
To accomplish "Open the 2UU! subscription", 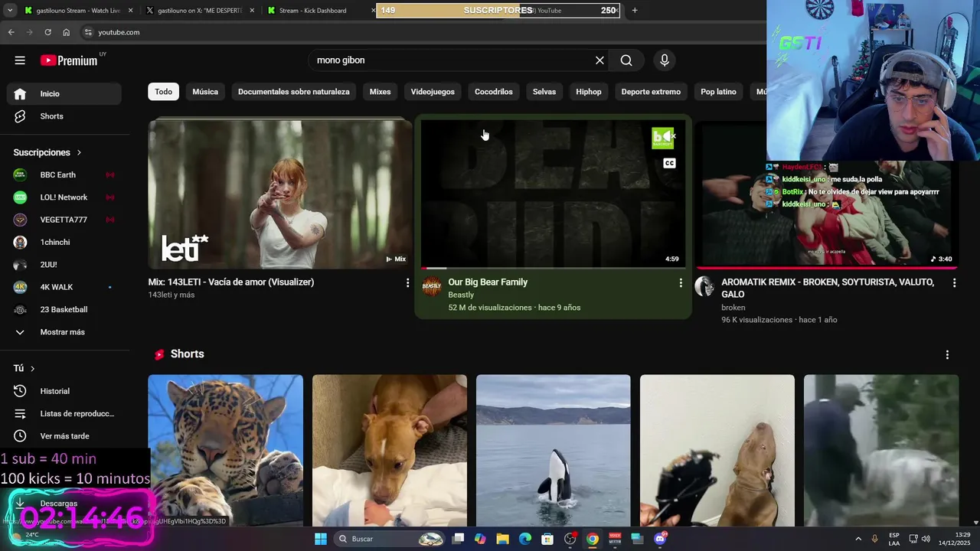I will click(64, 265).
